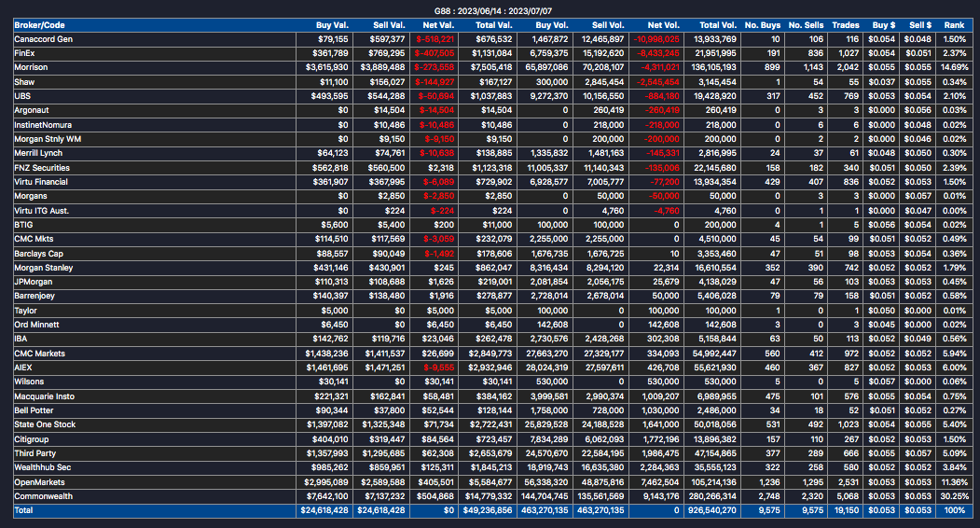Select the FNZ Securities broker name
Viewport: 980px width, 528px height.
tap(42, 168)
